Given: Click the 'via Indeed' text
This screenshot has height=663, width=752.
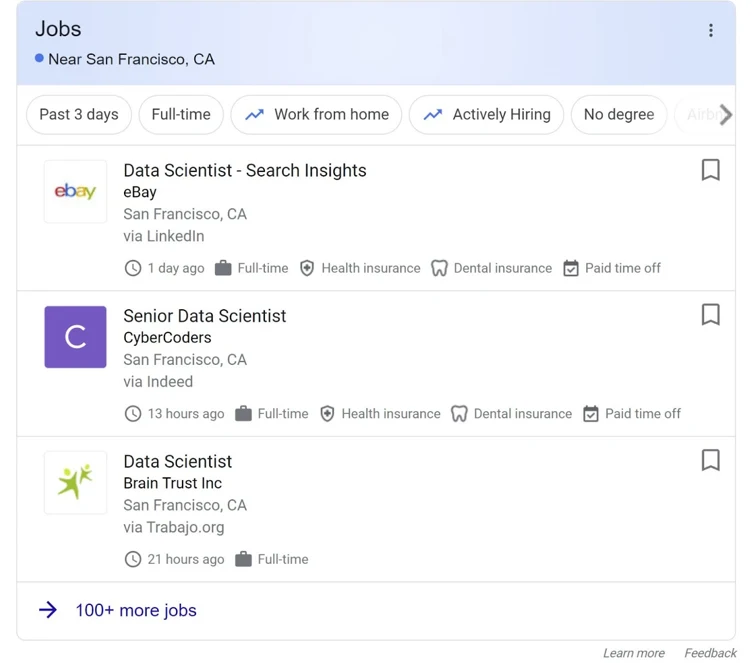Looking at the screenshot, I should point(158,381).
